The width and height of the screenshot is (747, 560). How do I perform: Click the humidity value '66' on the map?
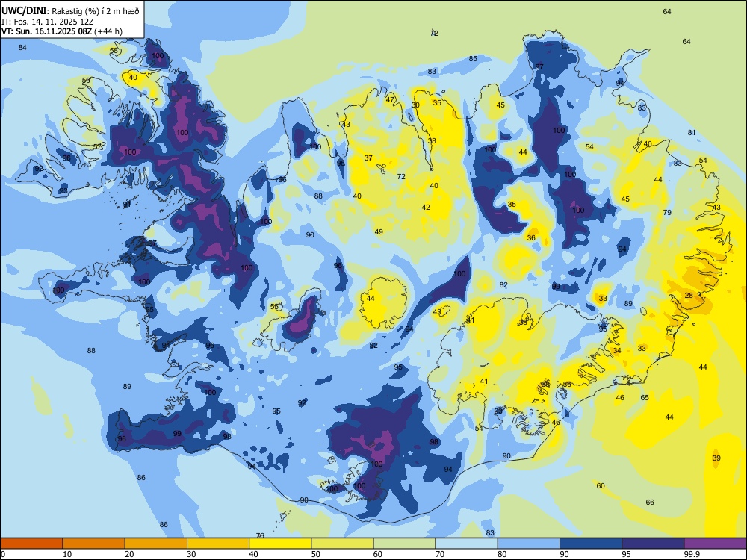[x=650, y=502]
